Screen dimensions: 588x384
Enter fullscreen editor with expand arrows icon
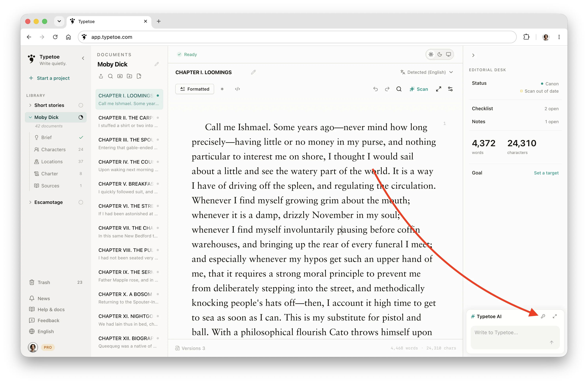(438, 89)
